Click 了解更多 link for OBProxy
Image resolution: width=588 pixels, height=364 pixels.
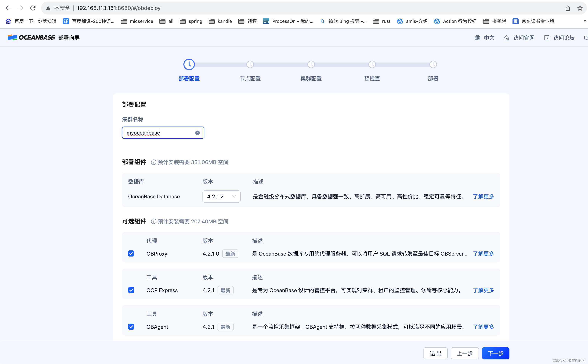483,253
